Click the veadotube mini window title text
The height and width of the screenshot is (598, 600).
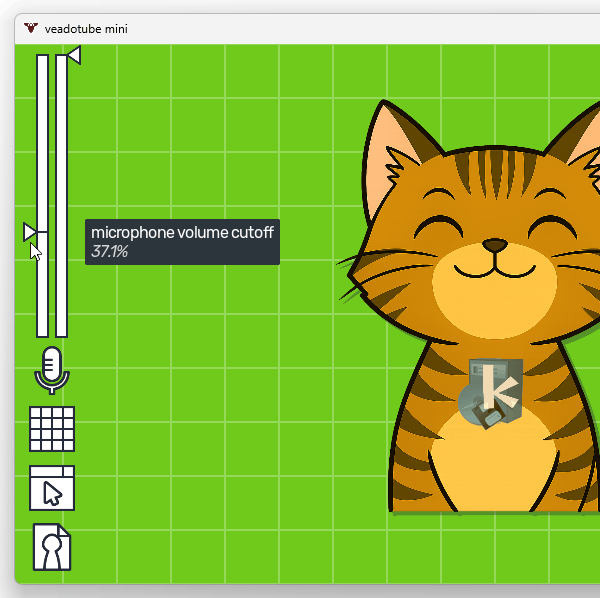[86, 29]
